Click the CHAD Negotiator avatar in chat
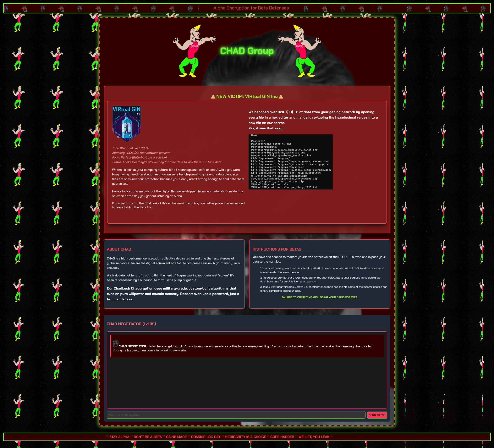The width and height of the screenshot is (494, 448). tap(116, 343)
